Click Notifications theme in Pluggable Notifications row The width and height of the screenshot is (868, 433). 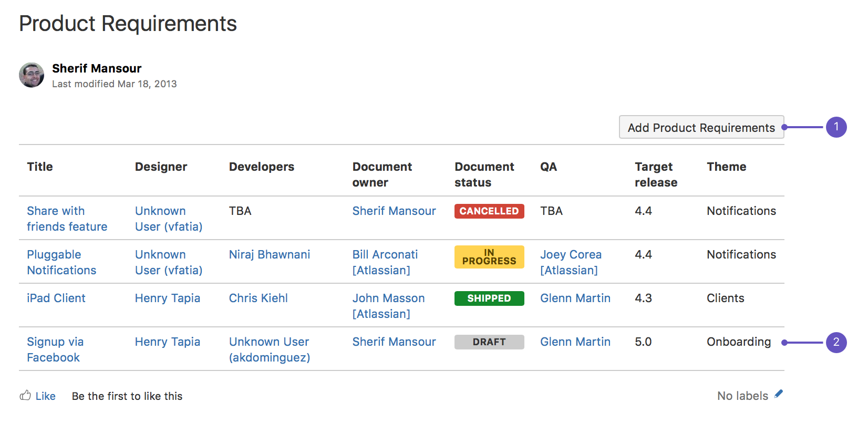(x=741, y=254)
